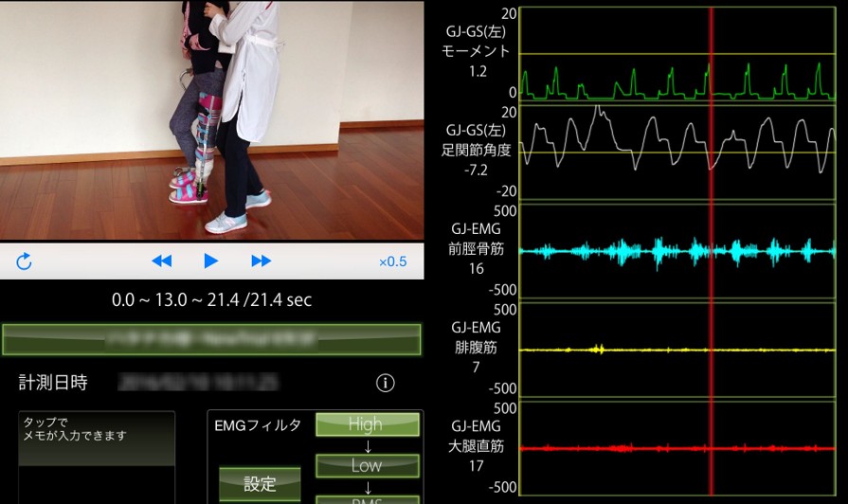Tap the memo input box
The height and width of the screenshot is (504, 848).
pyautogui.click(x=97, y=457)
